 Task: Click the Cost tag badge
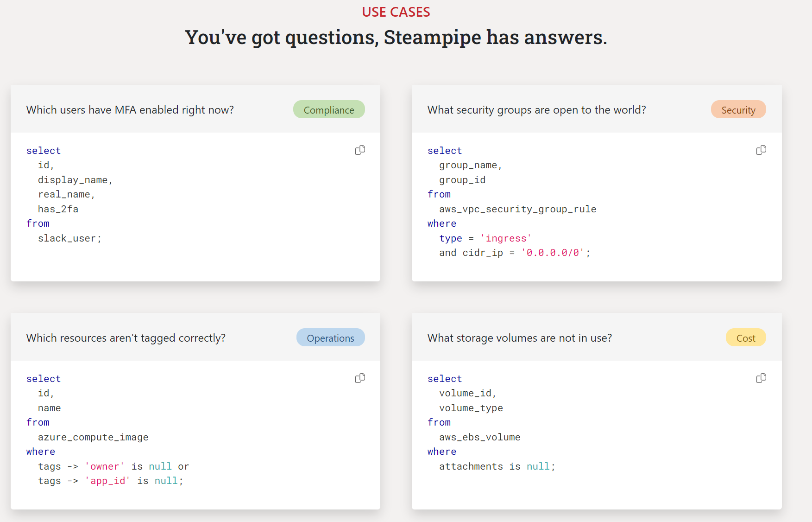click(746, 338)
